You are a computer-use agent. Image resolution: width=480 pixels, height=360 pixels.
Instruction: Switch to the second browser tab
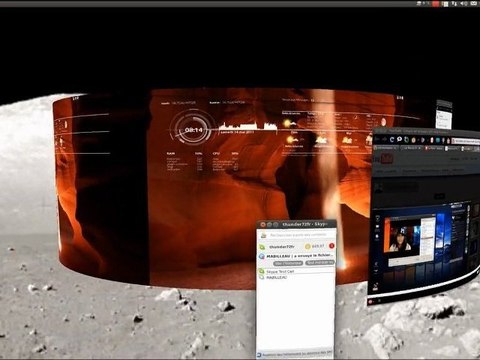click(411, 148)
